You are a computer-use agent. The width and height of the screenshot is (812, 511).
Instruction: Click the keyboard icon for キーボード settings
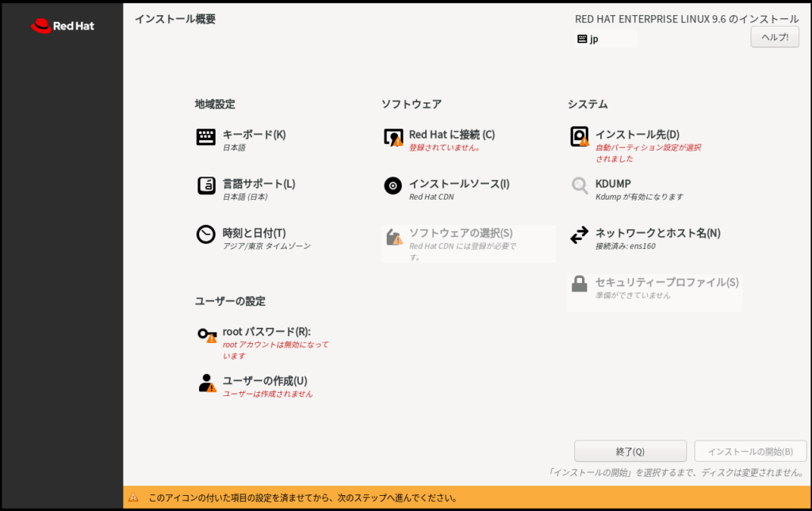[206, 137]
